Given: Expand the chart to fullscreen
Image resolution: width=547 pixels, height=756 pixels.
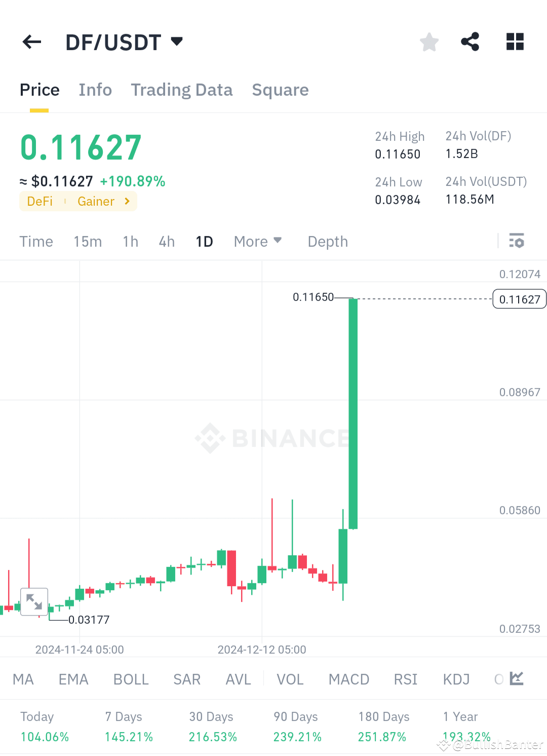Looking at the screenshot, I should tap(34, 601).
